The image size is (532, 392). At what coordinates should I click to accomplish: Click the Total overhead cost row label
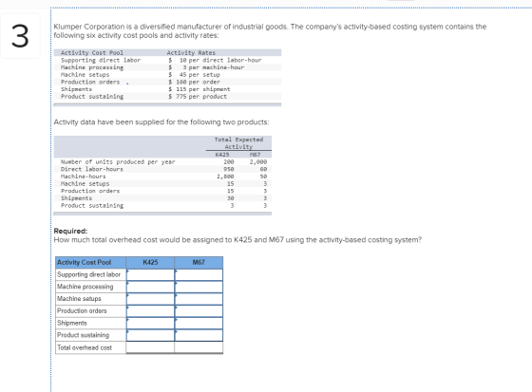tap(85, 347)
